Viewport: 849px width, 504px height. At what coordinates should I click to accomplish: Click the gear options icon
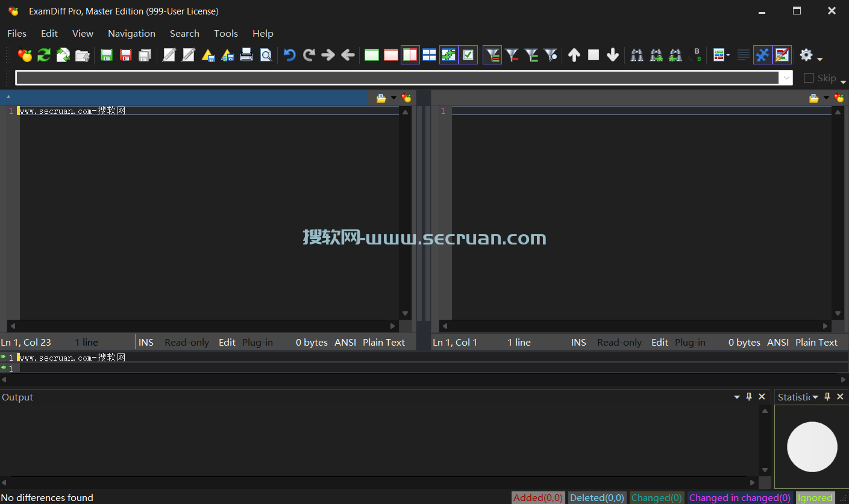click(x=806, y=55)
